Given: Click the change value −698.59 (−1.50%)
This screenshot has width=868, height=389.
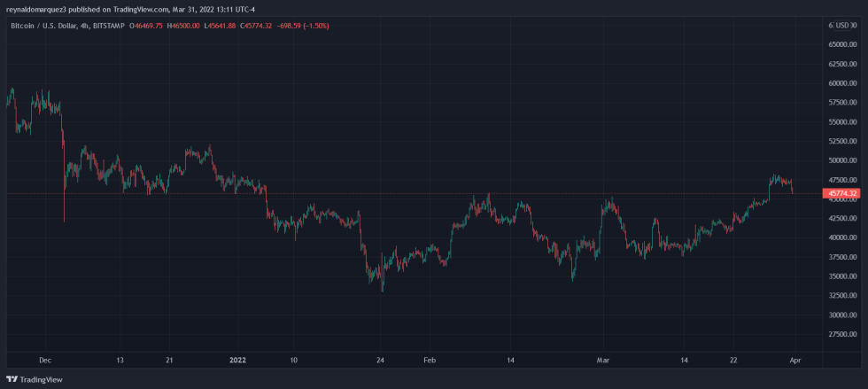Looking at the screenshot, I should click(302, 26).
